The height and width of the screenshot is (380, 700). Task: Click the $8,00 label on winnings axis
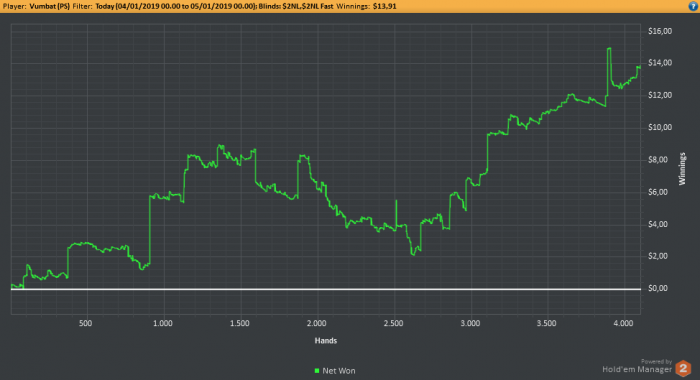(x=658, y=159)
